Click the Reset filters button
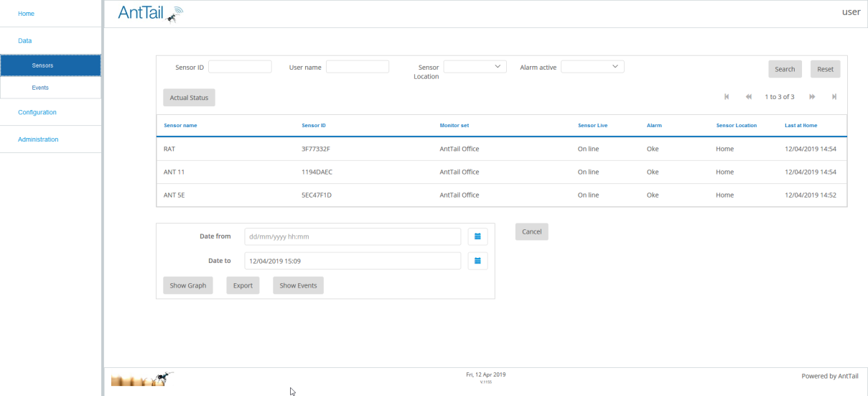 tap(825, 69)
